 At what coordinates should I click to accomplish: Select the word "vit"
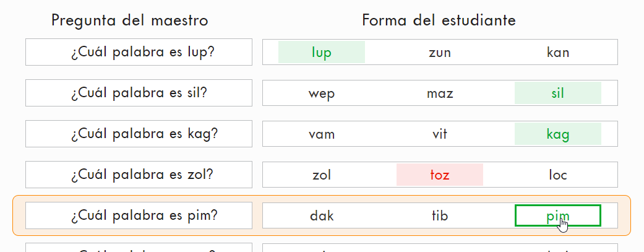pos(440,134)
